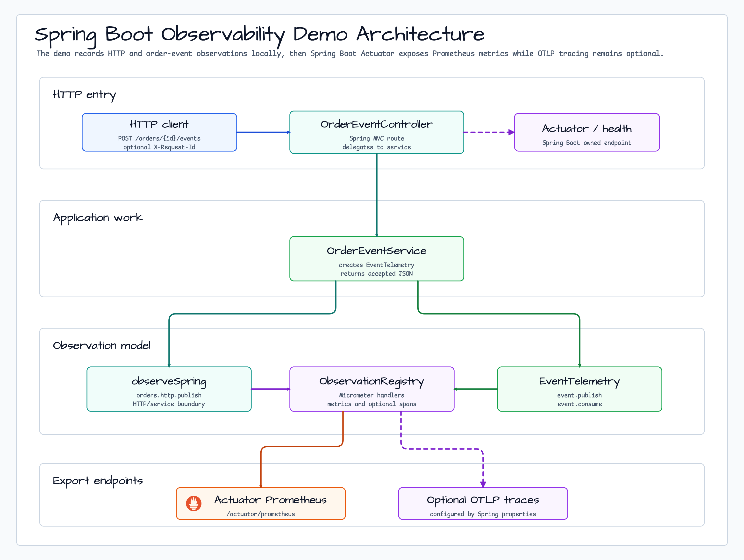Click 'Spring Boot owned endpoint' text
The image size is (744, 560).
(x=587, y=142)
